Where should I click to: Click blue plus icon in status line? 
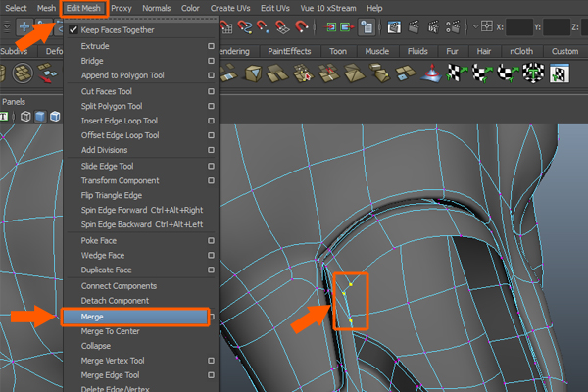24,27
